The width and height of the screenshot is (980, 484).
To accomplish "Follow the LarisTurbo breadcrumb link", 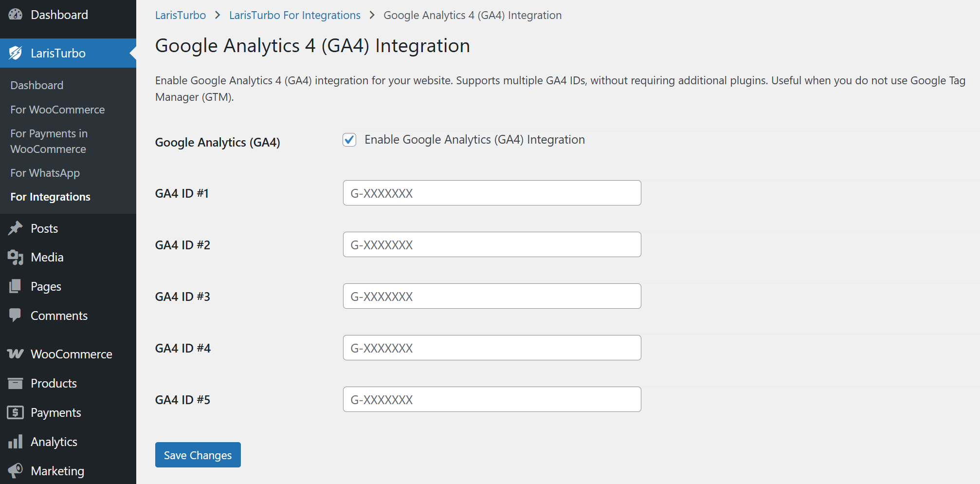I will (181, 15).
